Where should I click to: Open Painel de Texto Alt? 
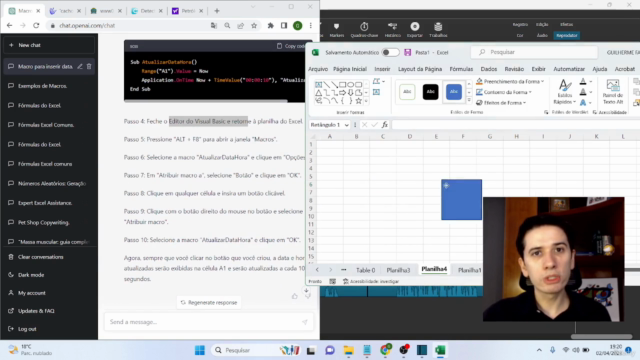pyautogui.click(x=613, y=92)
